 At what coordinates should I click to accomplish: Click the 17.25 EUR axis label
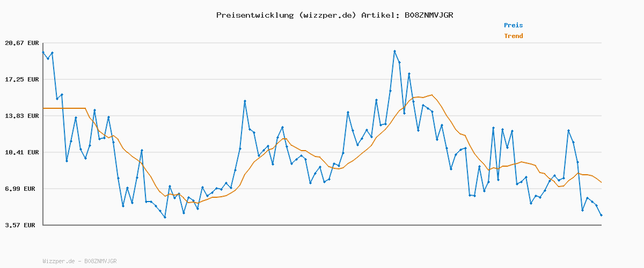click(21, 79)
